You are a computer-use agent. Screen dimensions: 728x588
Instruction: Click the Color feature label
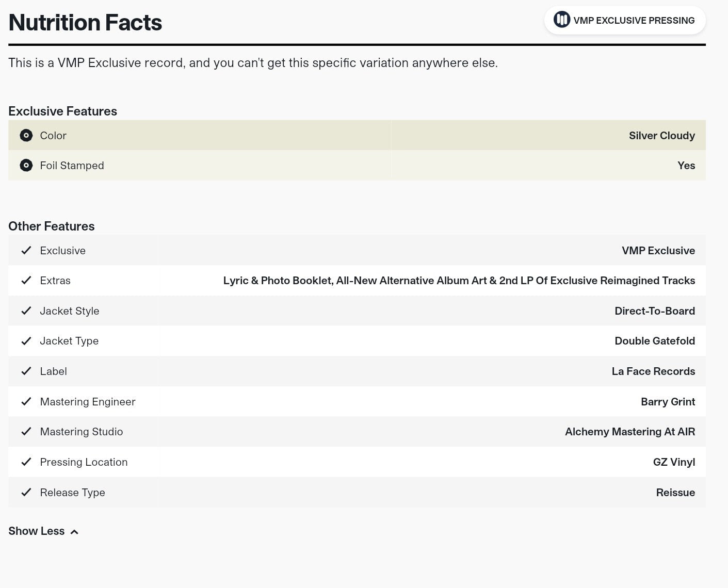tap(53, 136)
